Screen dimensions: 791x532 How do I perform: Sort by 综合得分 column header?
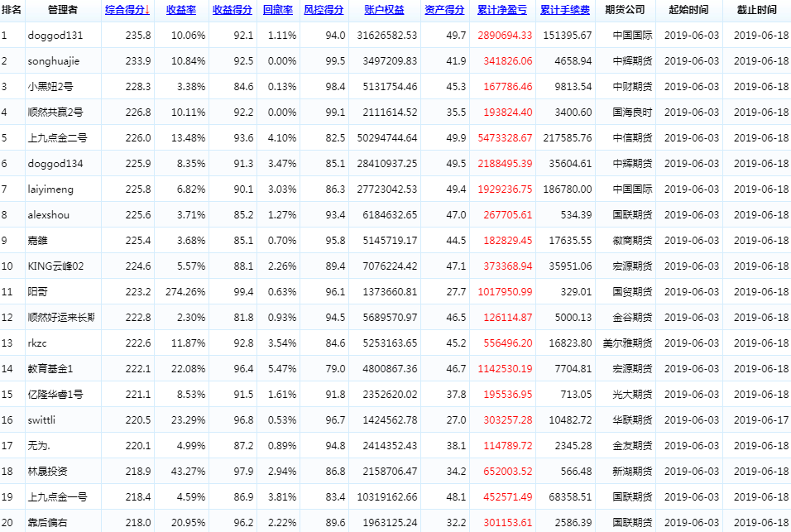coord(127,10)
